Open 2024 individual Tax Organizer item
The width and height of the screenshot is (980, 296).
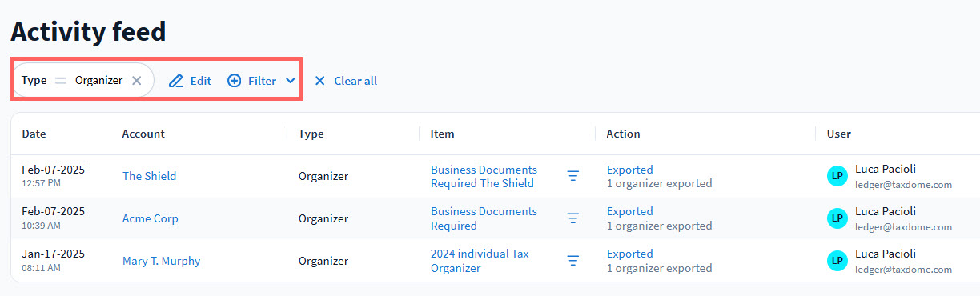pos(480,261)
